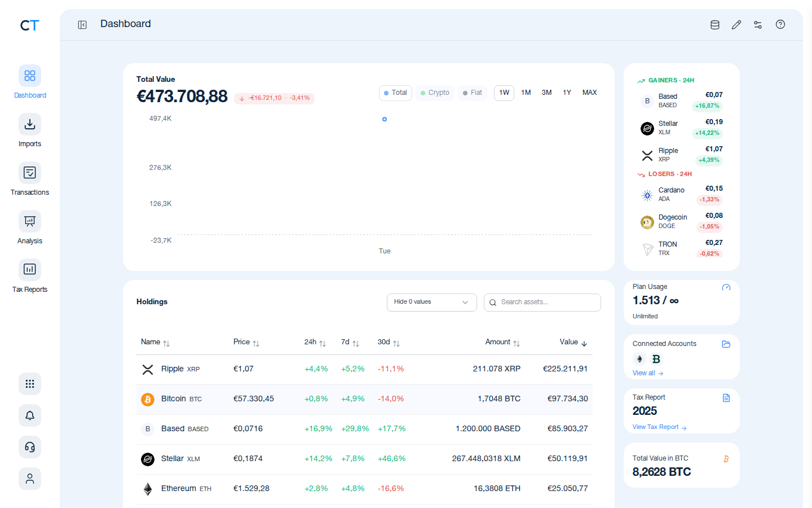
Task: Click the Ethereum icon under Connected Accounts
Action: pyautogui.click(x=639, y=359)
